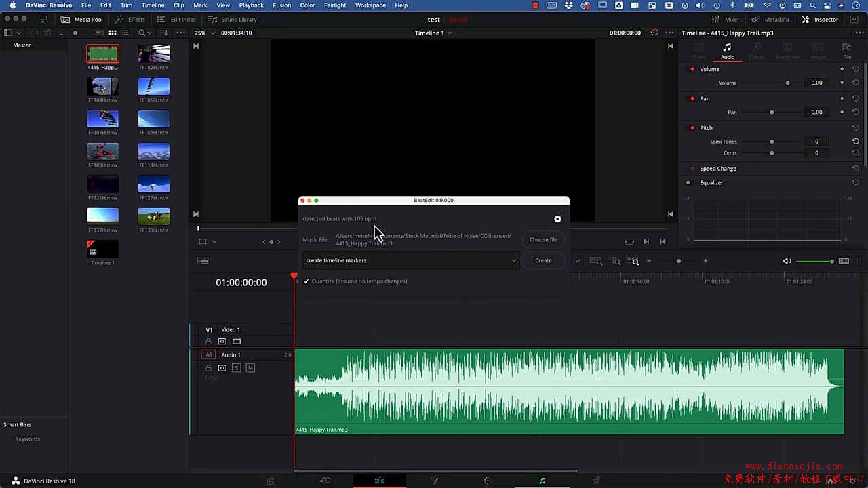Open the Sound Library panel

coord(232,20)
